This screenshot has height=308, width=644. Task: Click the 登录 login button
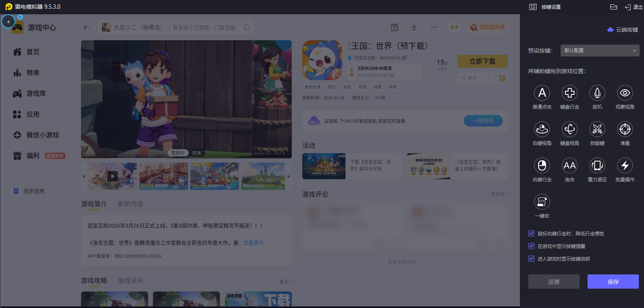click(454, 27)
